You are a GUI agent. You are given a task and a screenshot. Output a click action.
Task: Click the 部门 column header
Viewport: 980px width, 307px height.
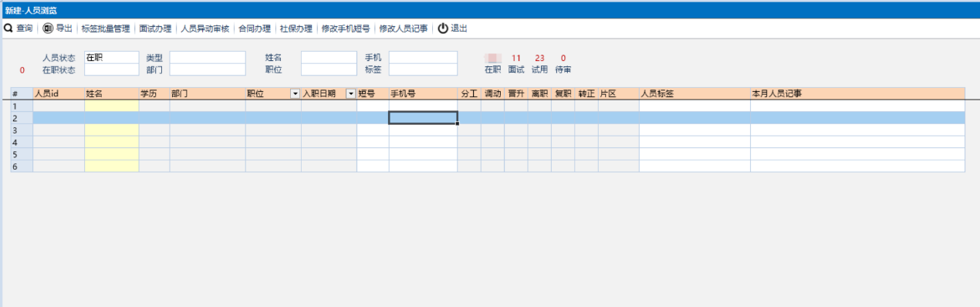coord(208,93)
